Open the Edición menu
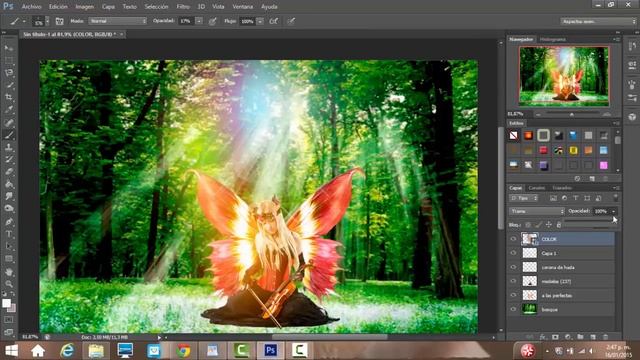Image resolution: width=640 pixels, height=360 pixels. coord(58,7)
